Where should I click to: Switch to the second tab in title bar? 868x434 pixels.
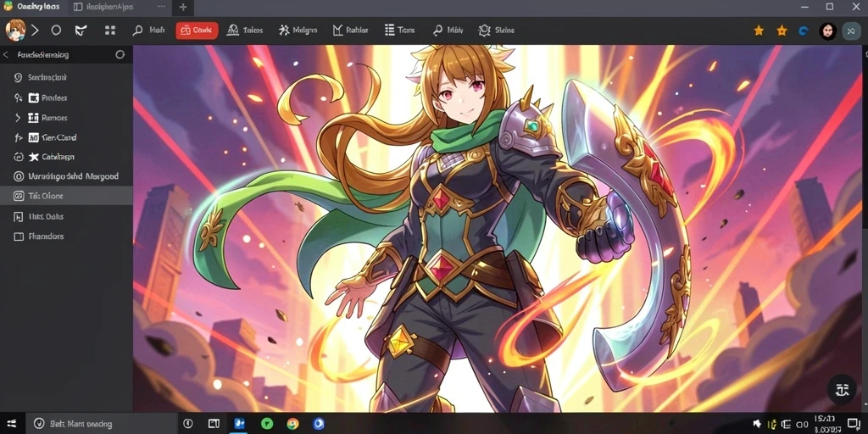point(117,7)
